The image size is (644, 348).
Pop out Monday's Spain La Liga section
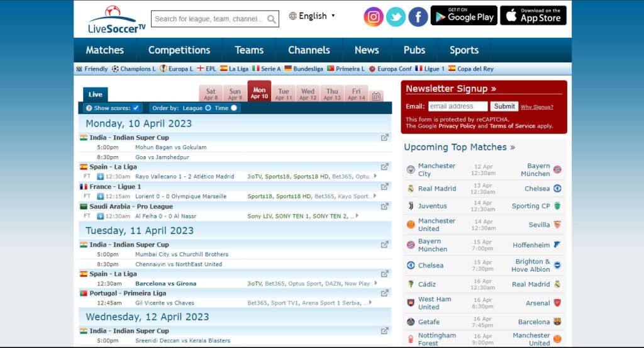click(384, 167)
